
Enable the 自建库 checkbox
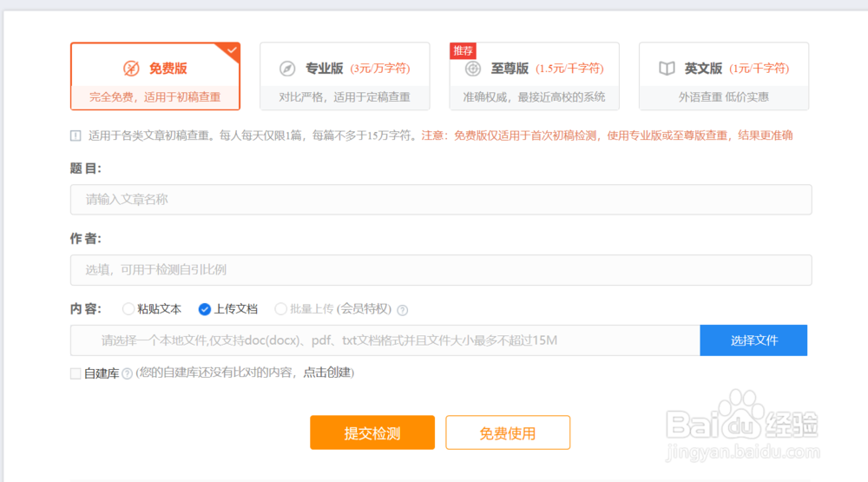click(x=76, y=373)
